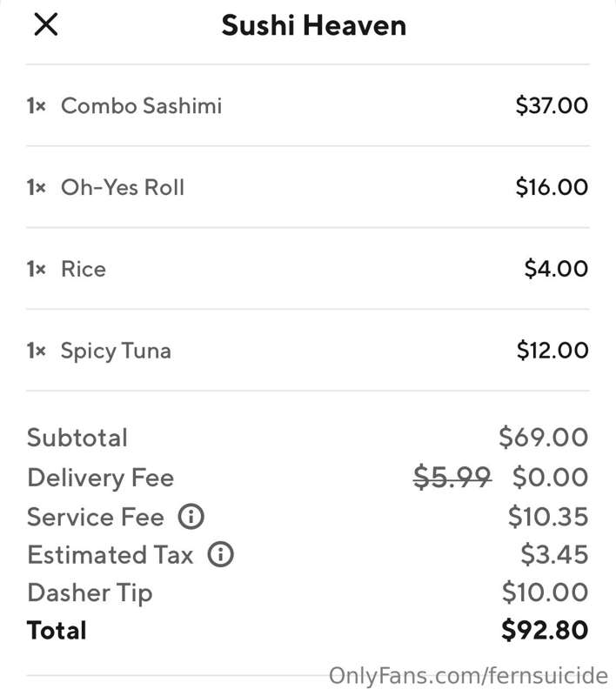This screenshot has width=616, height=696.
Task: Select the Spicy Tuna item row
Action: pyautogui.click(x=307, y=351)
